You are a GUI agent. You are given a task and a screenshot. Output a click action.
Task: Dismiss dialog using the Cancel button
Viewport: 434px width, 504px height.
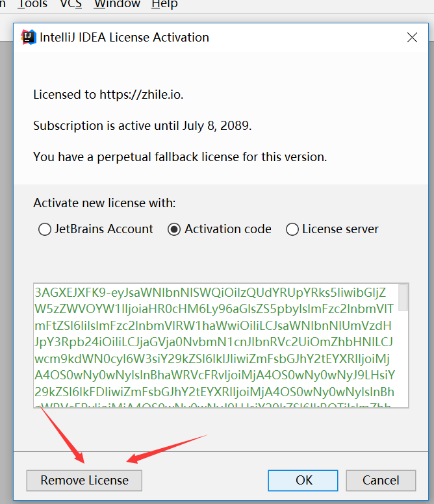(x=381, y=481)
